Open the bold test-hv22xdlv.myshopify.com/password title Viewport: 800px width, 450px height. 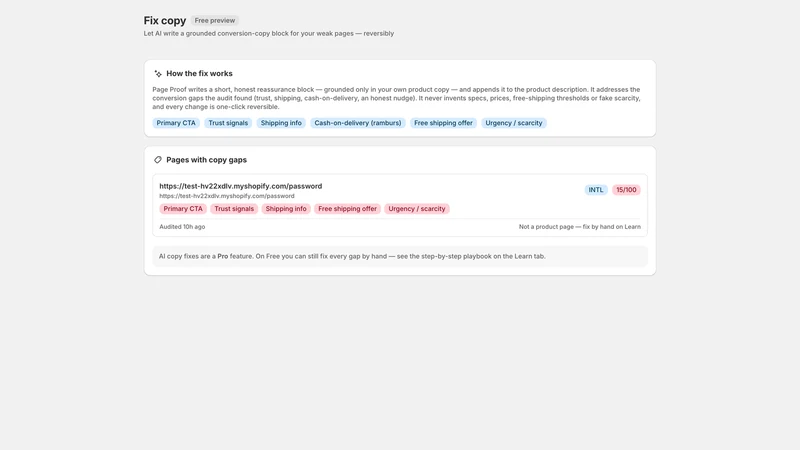point(240,186)
